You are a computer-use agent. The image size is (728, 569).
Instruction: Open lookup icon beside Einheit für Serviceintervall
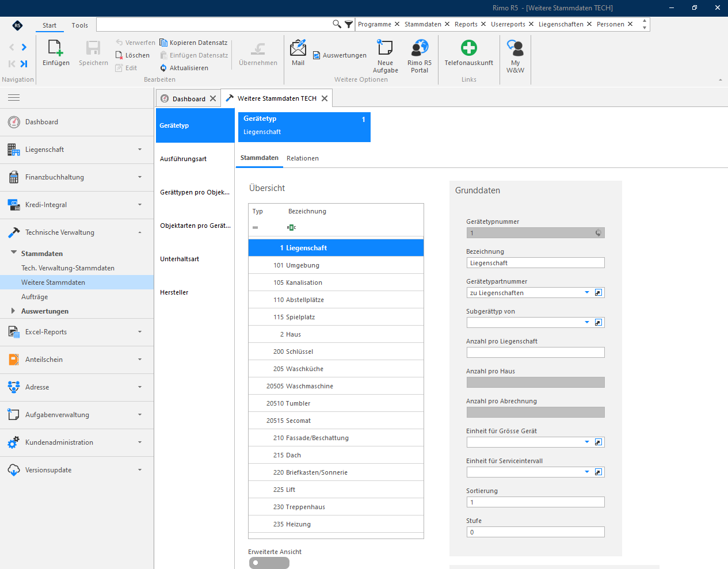click(599, 472)
